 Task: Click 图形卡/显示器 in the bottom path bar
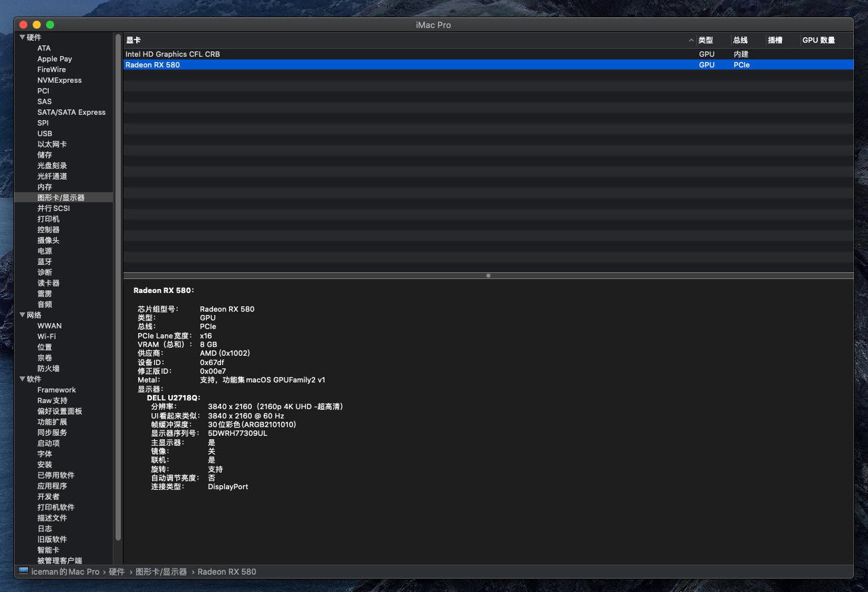pos(161,571)
